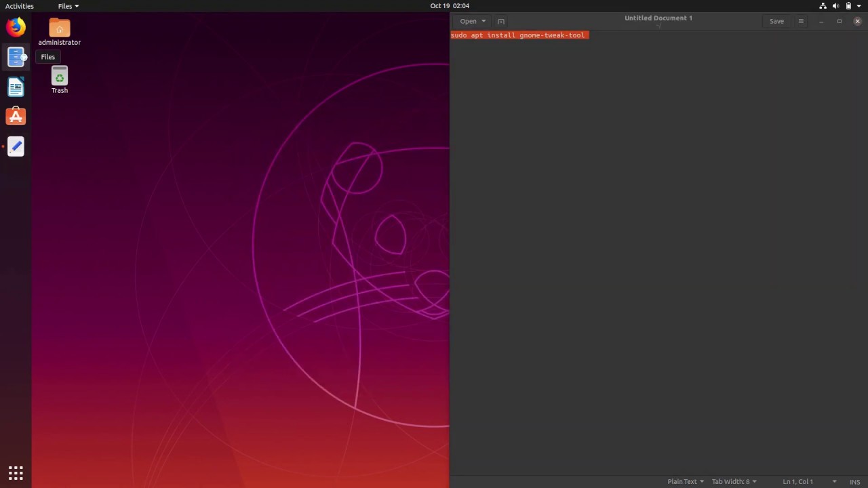
Task: Expand the Open recent files dropdown
Action: [484, 21]
